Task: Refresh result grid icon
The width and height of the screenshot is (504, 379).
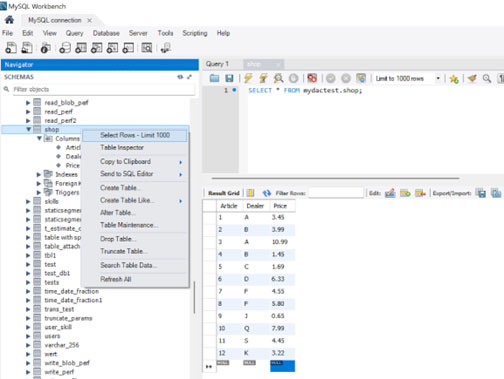Action: click(266, 193)
